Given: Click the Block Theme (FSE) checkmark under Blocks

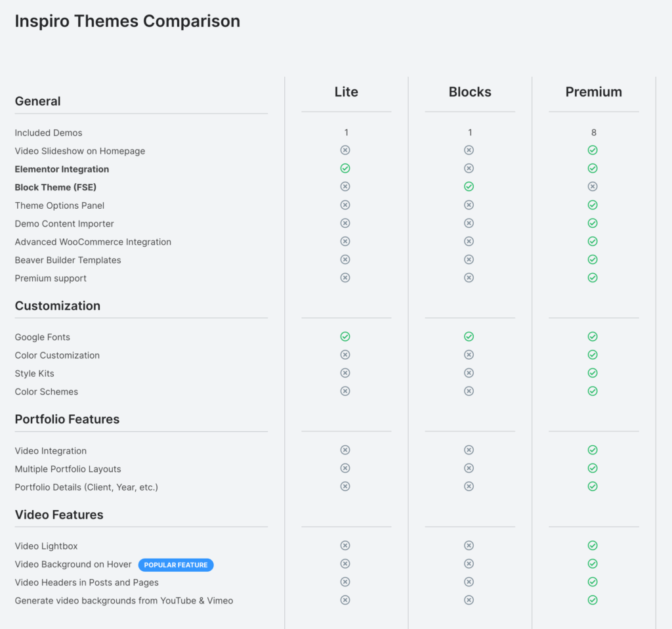Looking at the screenshot, I should (469, 186).
